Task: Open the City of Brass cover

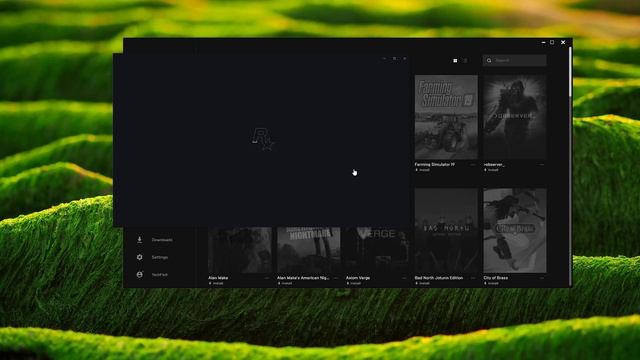Action: coord(515,231)
